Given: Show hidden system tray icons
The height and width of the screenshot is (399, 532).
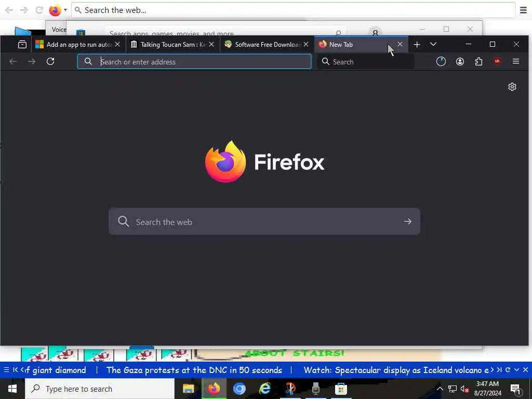Looking at the screenshot, I should tap(440, 389).
